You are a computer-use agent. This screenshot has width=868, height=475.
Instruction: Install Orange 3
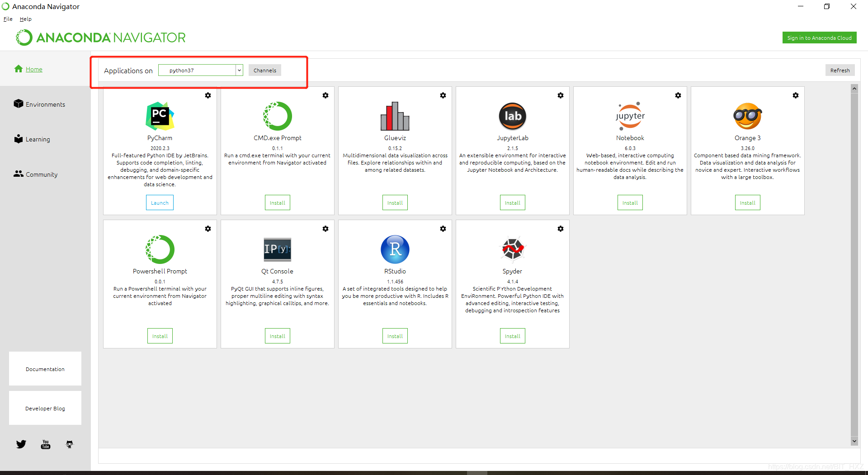click(748, 202)
